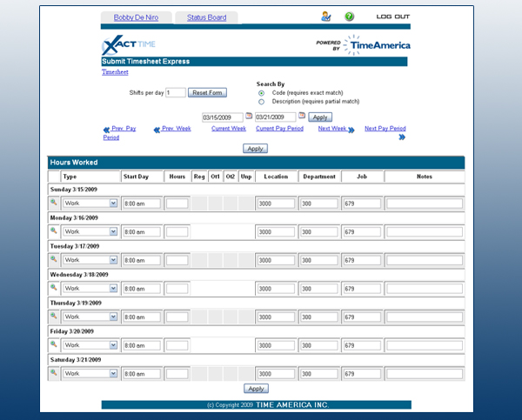This screenshot has height=420, width=522.
Task: Click the Notes field for Tuesday
Action: pyautogui.click(x=425, y=260)
